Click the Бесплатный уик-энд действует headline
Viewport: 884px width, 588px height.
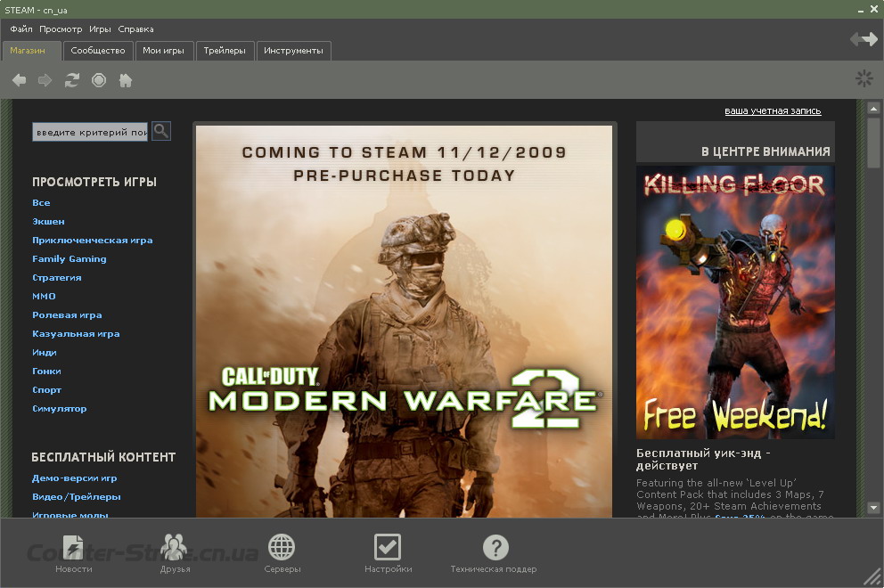[x=703, y=460]
